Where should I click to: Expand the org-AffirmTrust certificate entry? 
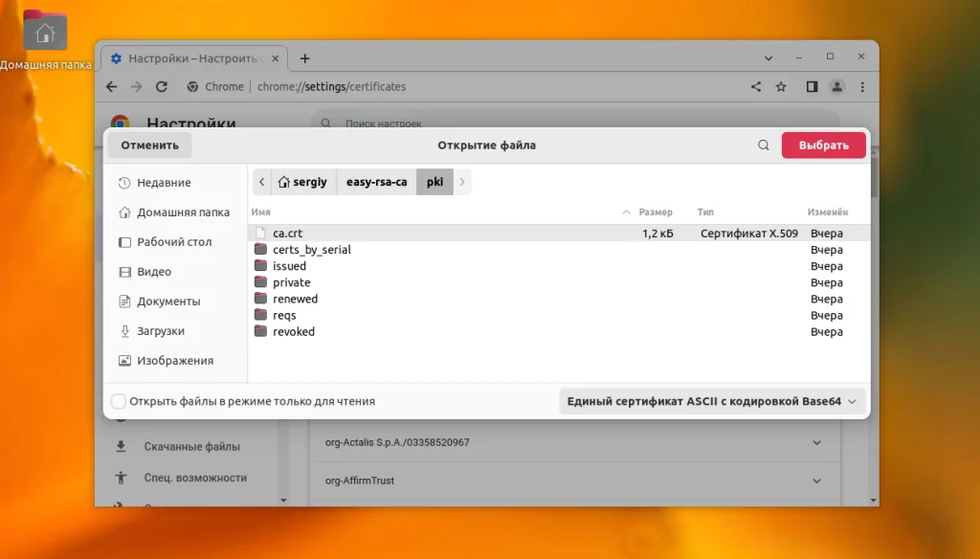pyautogui.click(x=816, y=481)
